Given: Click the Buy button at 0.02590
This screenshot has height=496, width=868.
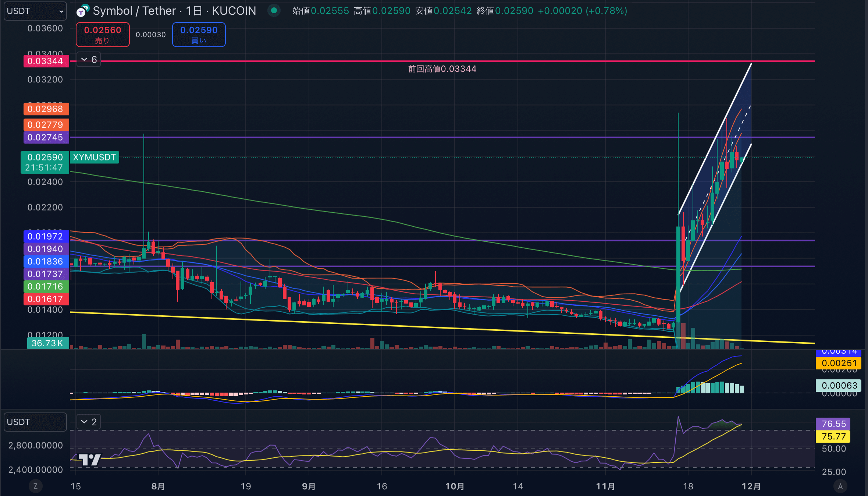Looking at the screenshot, I should [x=199, y=35].
